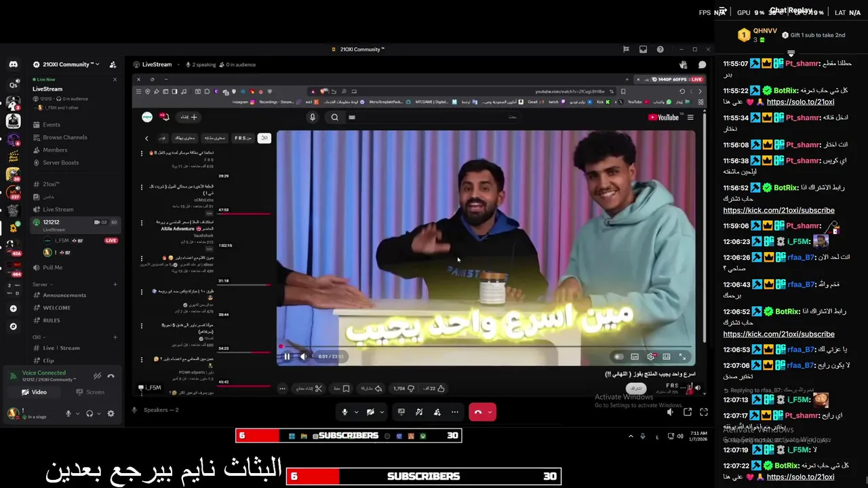This screenshot has height=488, width=868.
Task: Pop out the stream window
Action: click(x=688, y=412)
